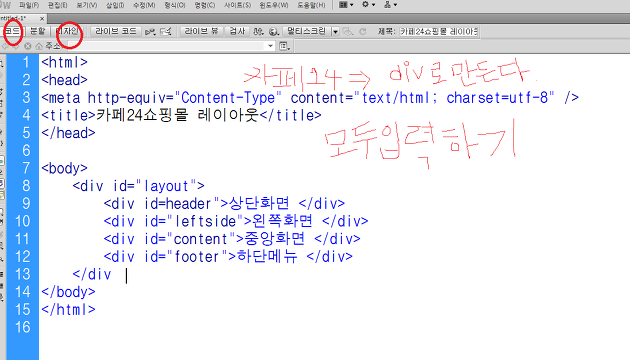Click the div id="layout" line
Viewport: 630px width, 360px height.
pyautogui.click(x=139, y=186)
